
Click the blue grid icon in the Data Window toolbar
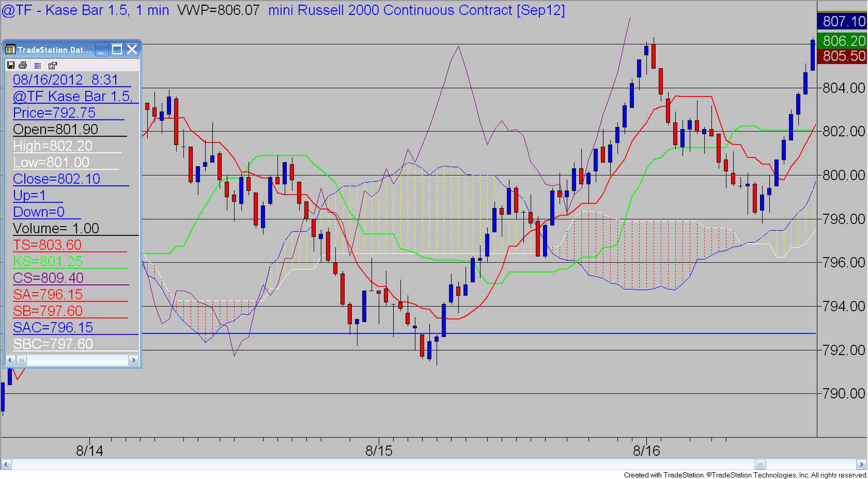pos(37,66)
